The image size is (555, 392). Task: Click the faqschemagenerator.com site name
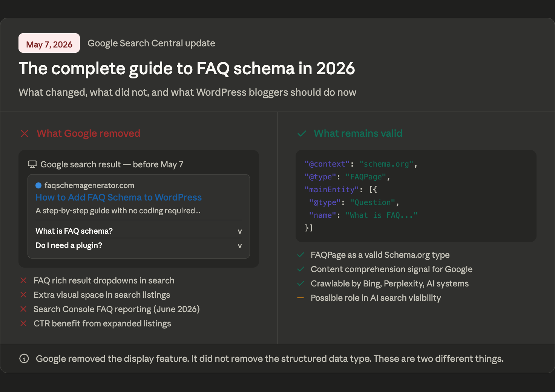pyautogui.click(x=89, y=185)
